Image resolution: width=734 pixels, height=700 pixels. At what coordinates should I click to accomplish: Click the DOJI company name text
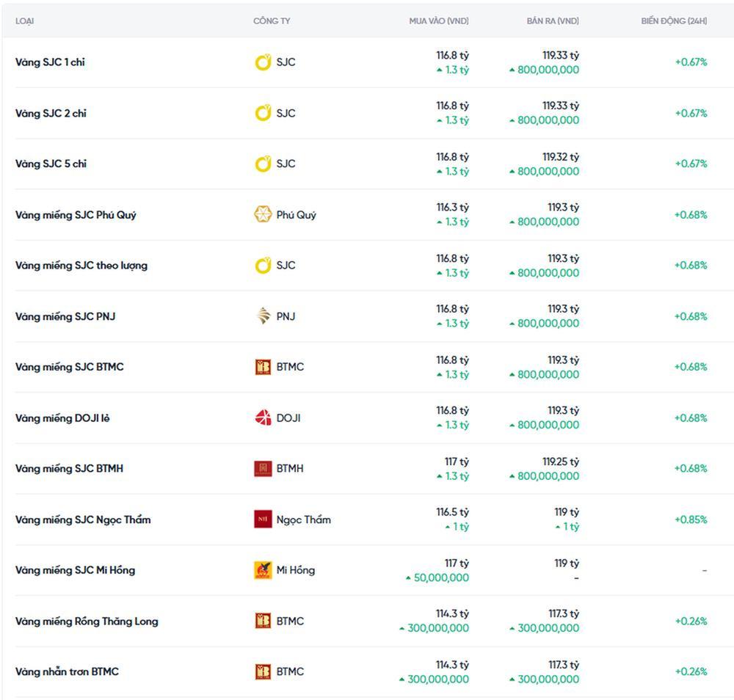(288, 418)
